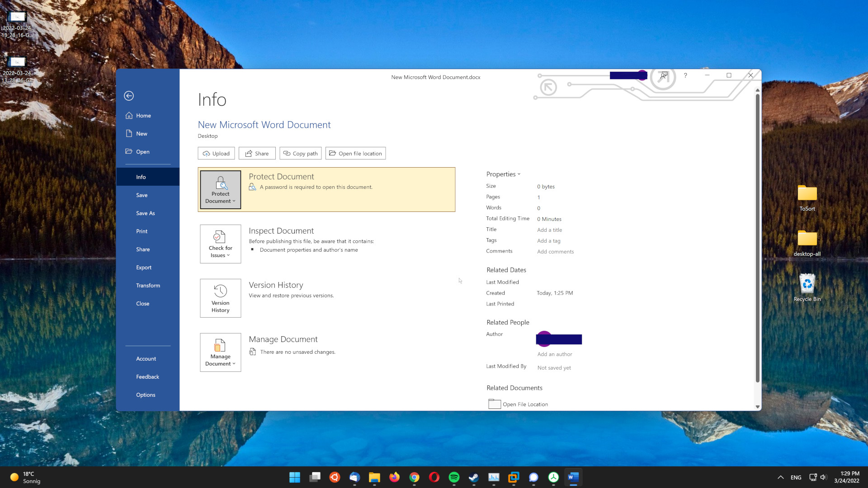Image resolution: width=868 pixels, height=488 pixels.
Task: Select the Recycle Bin on the desktop
Action: coord(807,288)
